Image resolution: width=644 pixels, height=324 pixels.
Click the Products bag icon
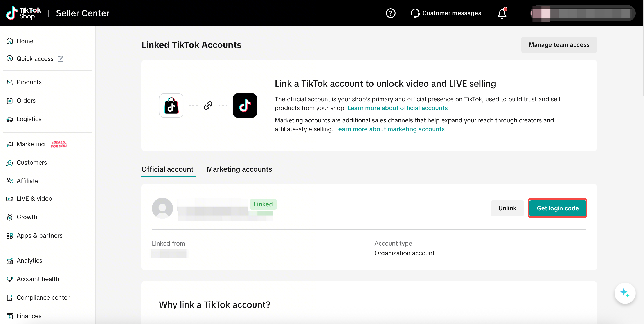click(x=9, y=82)
